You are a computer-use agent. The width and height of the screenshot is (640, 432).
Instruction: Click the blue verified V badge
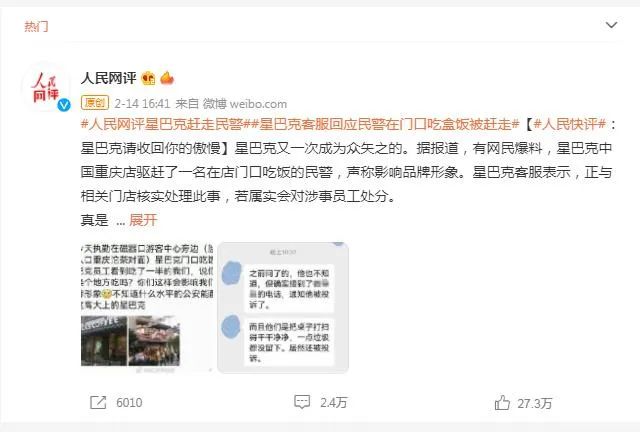click(x=64, y=105)
